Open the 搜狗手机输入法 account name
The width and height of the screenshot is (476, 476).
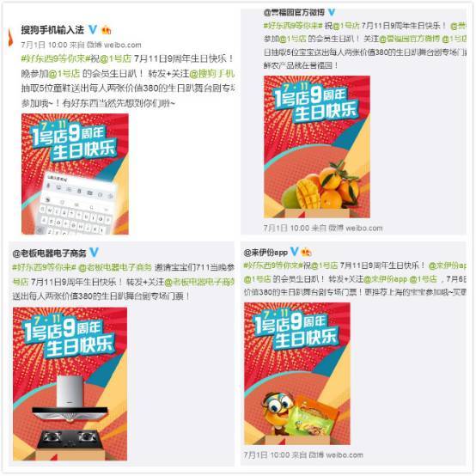(x=52, y=30)
